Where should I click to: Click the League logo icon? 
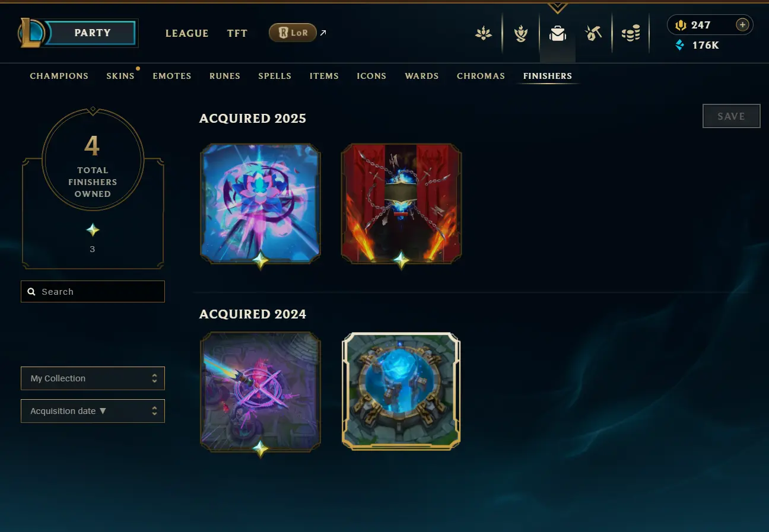(x=30, y=33)
